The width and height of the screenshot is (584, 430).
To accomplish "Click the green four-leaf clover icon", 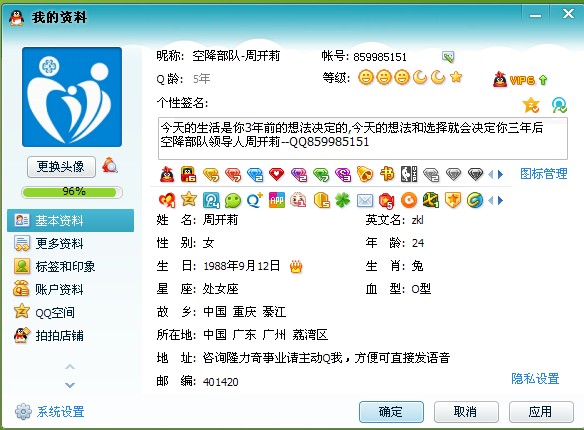I will (x=343, y=200).
